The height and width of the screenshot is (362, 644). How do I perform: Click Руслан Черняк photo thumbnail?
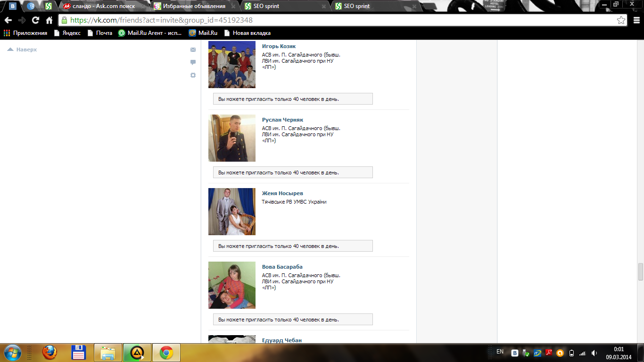232,138
